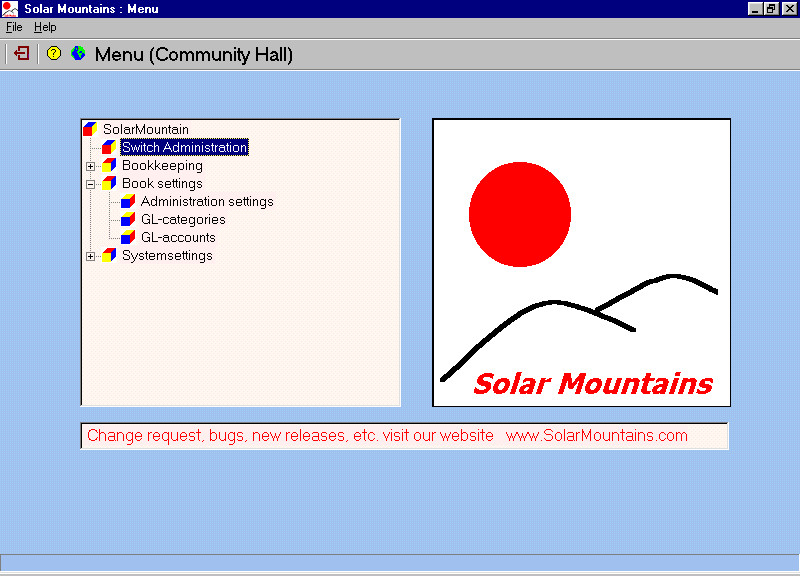The image size is (800, 576).
Task: Open the Help menu
Action: (x=45, y=27)
